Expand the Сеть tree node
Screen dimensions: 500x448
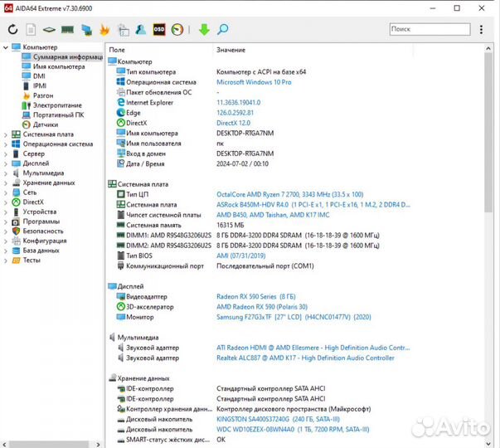click(6, 193)
